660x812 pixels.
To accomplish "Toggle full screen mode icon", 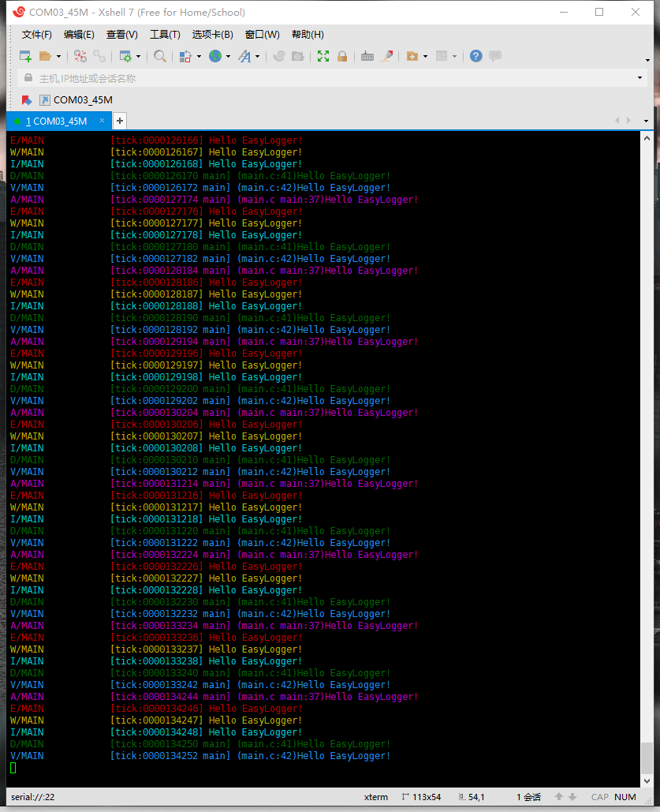I will coord(323,56).
